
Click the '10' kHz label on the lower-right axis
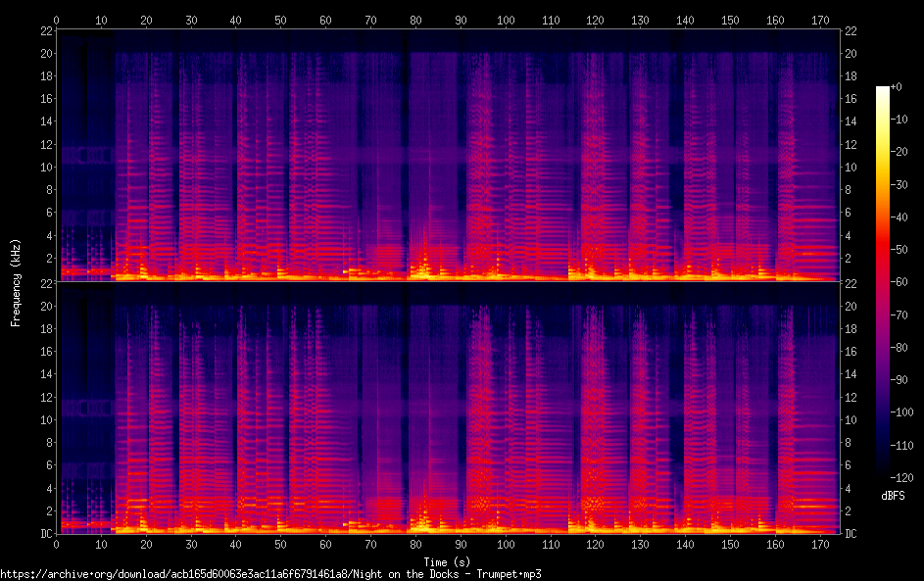pos(851,420)
